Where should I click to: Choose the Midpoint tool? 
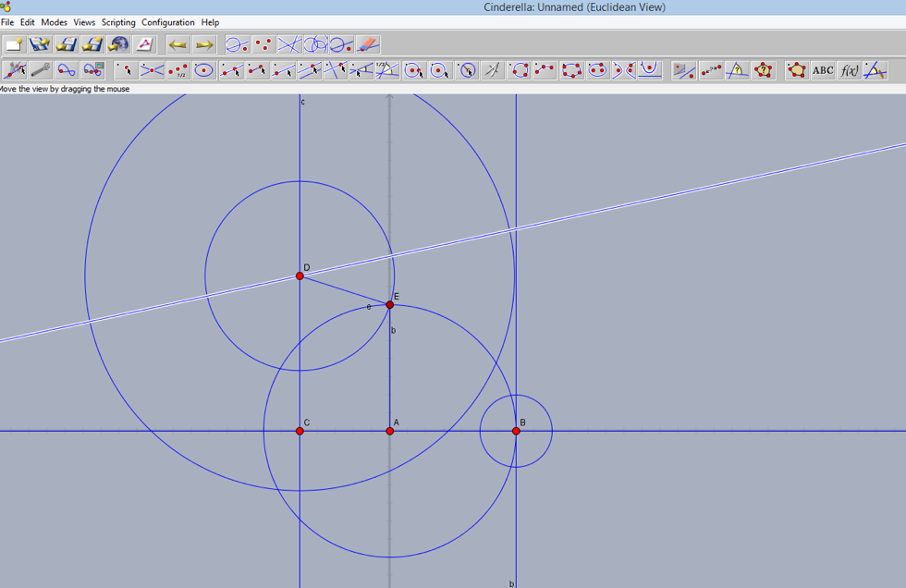pyautogui.click(x=178, y=70)
